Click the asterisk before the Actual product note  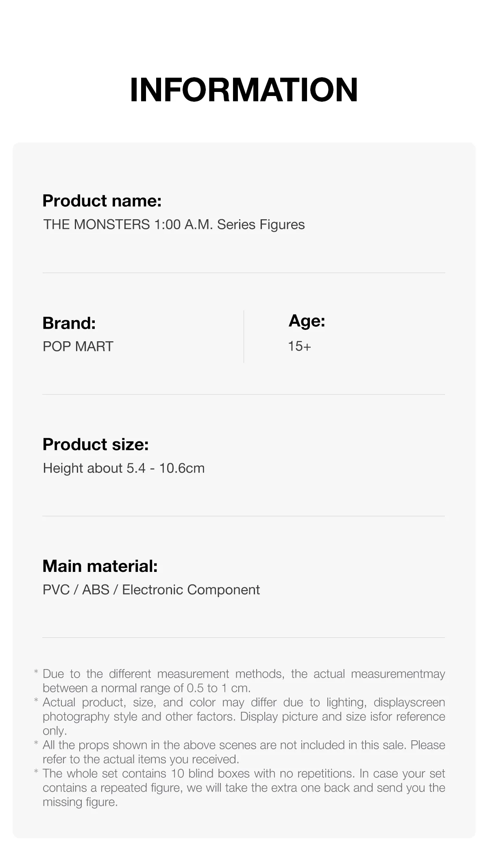(x=36, y=701)
